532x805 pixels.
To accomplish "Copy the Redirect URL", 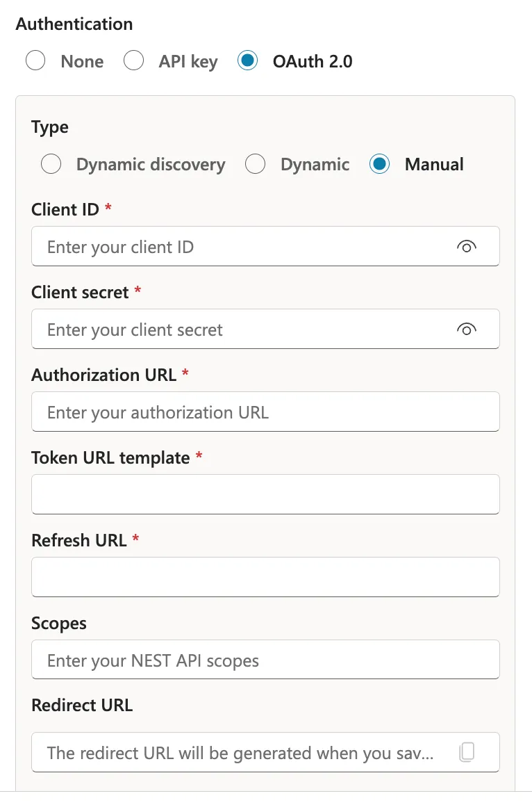I will [467, 752].
